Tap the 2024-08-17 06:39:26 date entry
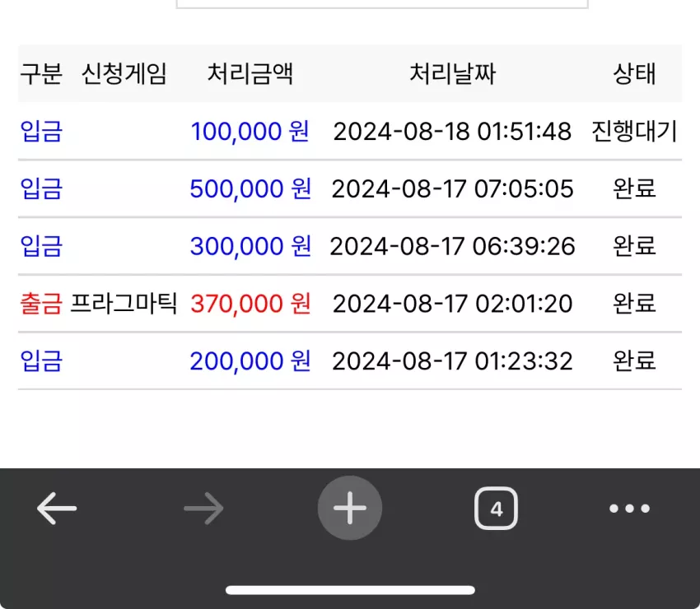The image size is (700, 609). (x=452, y=246)
